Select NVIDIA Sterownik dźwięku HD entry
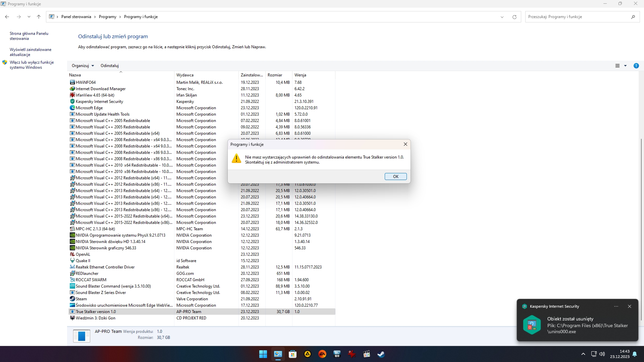 coord(202,242)
